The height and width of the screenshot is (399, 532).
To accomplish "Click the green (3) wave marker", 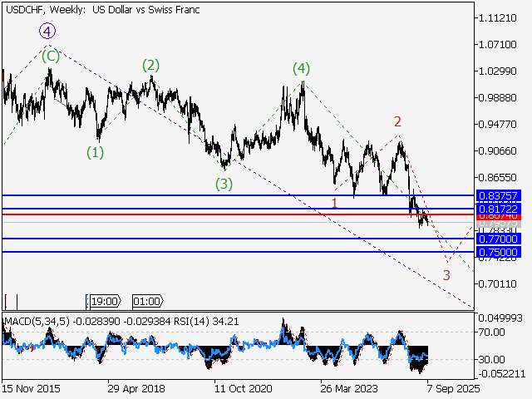I will [x=224, y=184].
